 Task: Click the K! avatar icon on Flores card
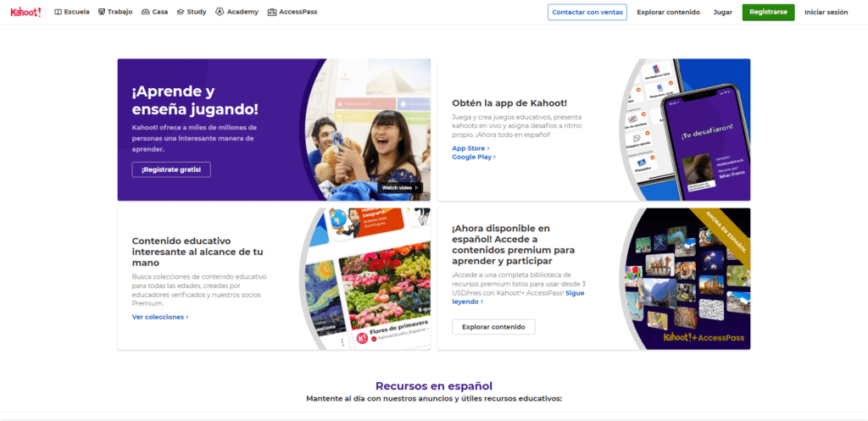363,338
